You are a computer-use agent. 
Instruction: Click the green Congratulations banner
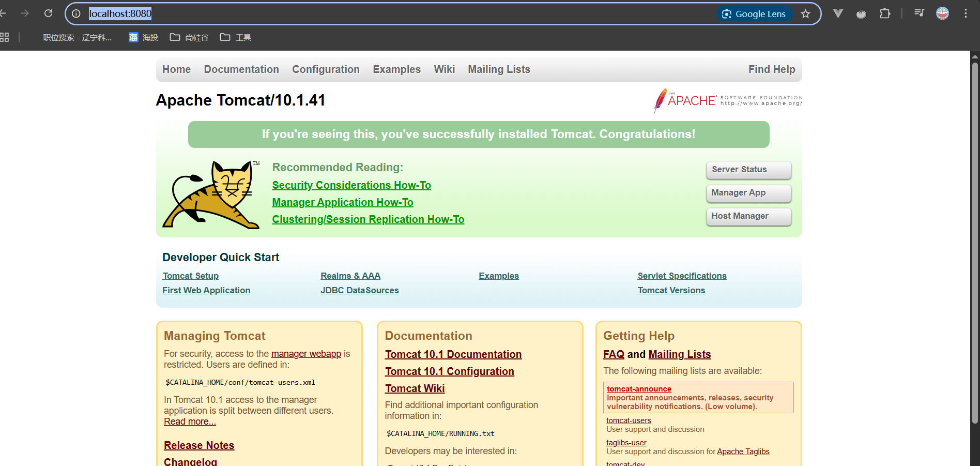[479, 134]
